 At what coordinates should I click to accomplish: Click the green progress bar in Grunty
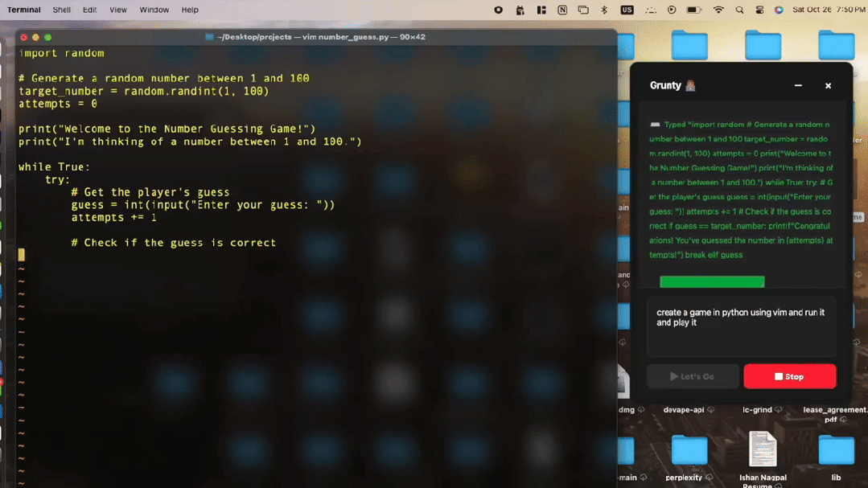[x=712, y=282]
